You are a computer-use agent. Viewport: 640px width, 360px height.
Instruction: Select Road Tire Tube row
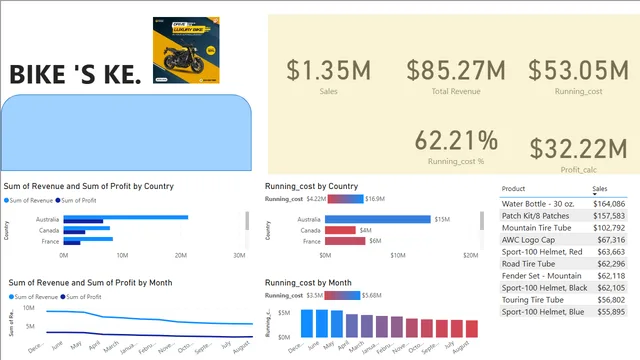563,264
